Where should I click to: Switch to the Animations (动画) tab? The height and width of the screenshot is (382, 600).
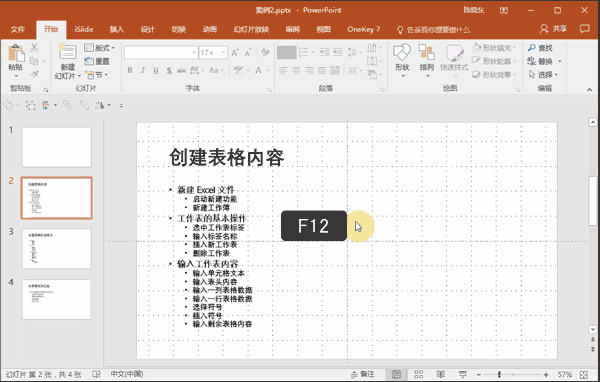coord(210,29)
